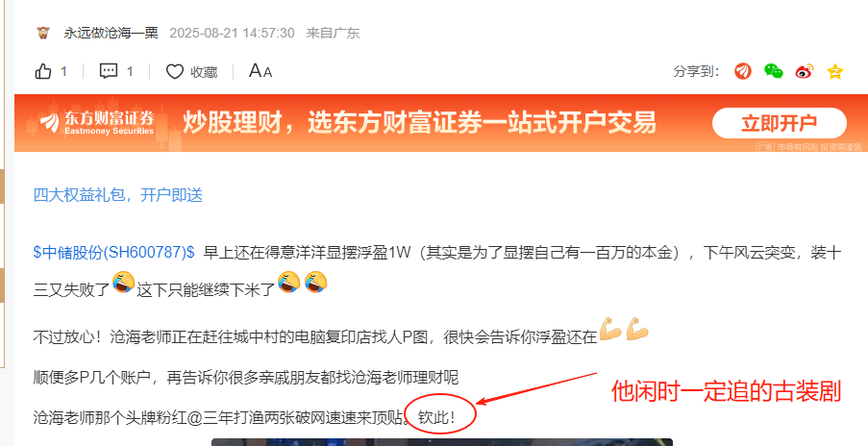Image resolution: width=868 pixels, height=446 pixels.
Task: Click Eastmoney Securities banner logo
Action: (x=97, y=123)
